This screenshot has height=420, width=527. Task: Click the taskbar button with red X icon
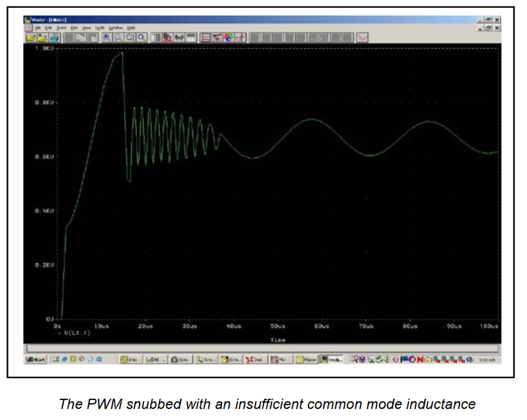coord(257,360)
